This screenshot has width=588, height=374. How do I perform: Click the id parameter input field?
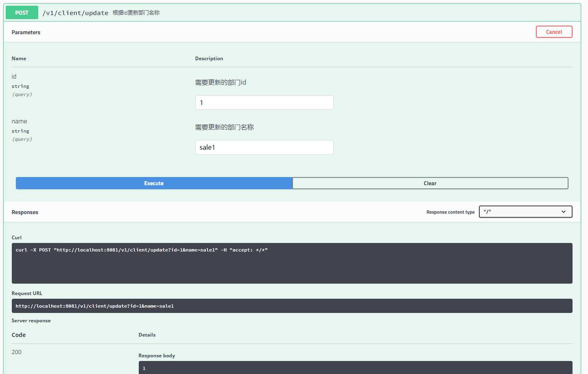tap(264, 103)
